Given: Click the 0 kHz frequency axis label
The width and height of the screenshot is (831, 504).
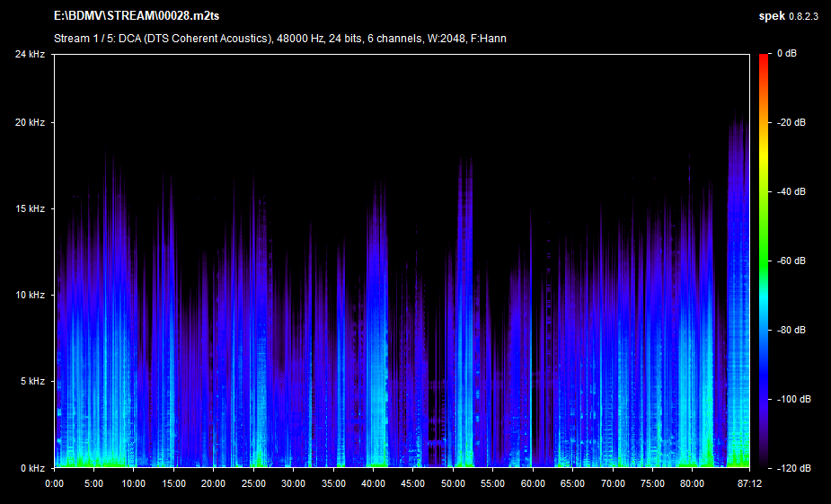Looking at the screenshot, I should pos(33,468).
